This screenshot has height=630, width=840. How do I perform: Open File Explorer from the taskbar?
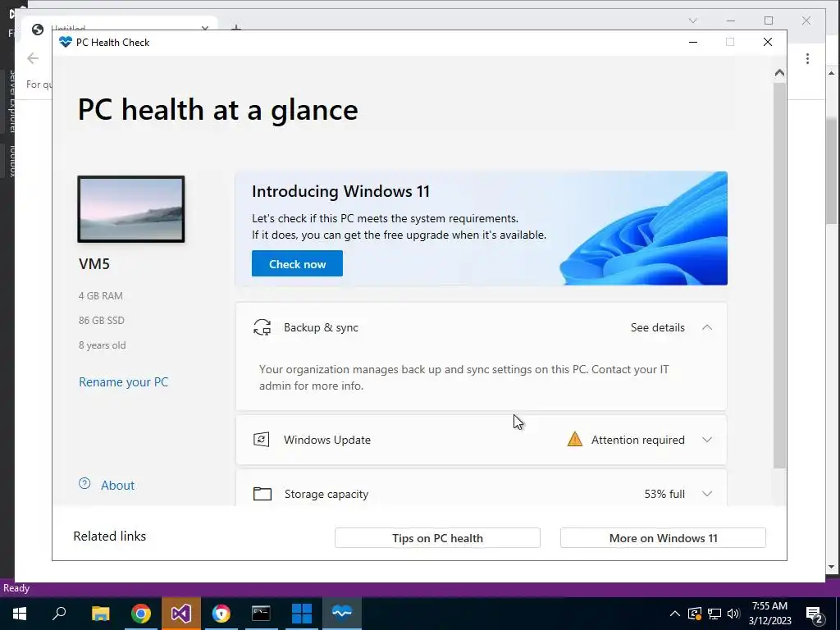click(x=100, y=614)
